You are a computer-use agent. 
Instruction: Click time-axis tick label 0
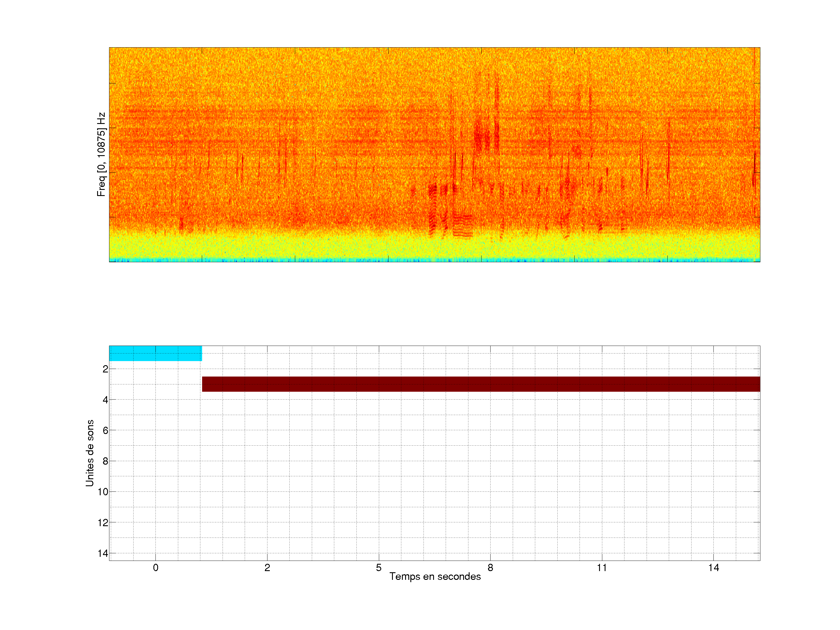[x=156, y=568]
